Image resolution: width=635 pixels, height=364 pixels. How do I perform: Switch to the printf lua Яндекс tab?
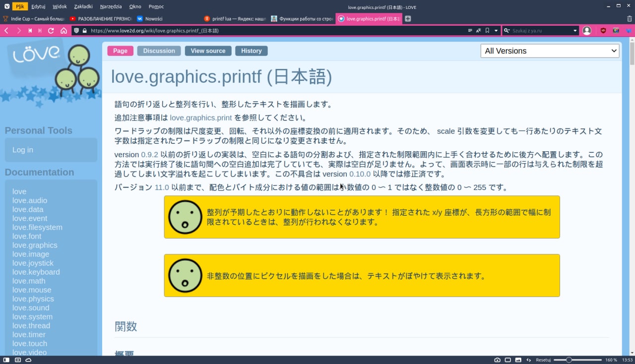click(x=235, y=19)
